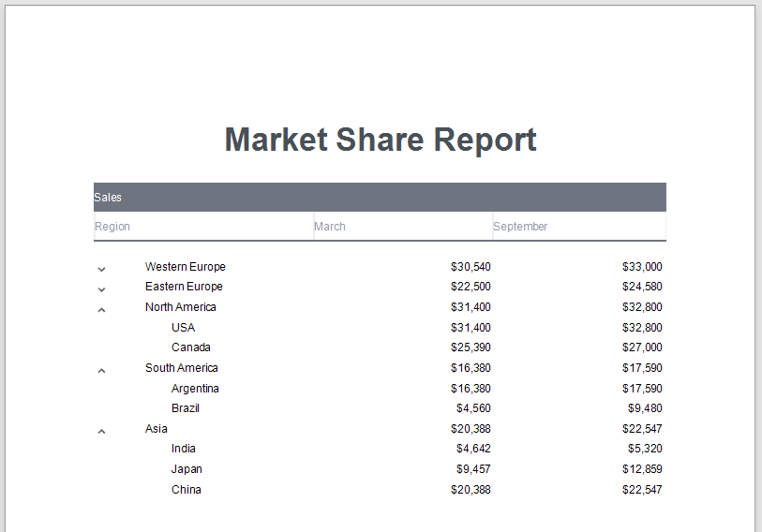Select the September column header
762x532 pixels.
point(520,227)
